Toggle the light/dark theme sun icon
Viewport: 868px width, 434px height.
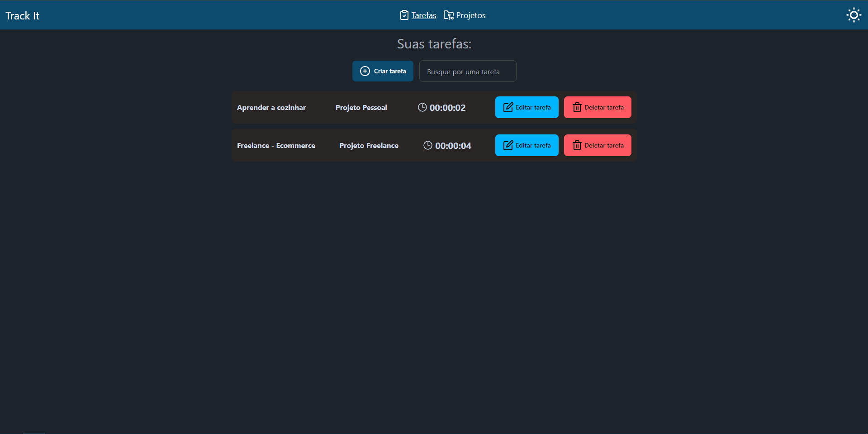pyautogui.click(x=854, y=15)
